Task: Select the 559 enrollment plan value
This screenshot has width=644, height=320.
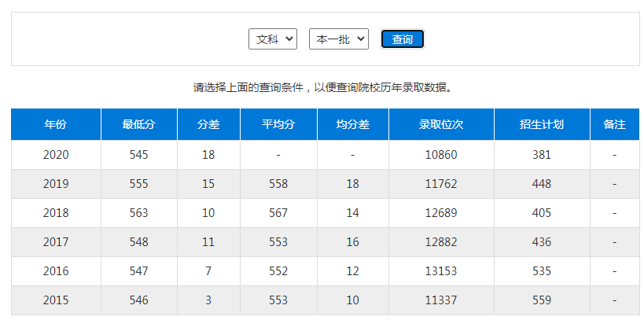Action: 542,300
